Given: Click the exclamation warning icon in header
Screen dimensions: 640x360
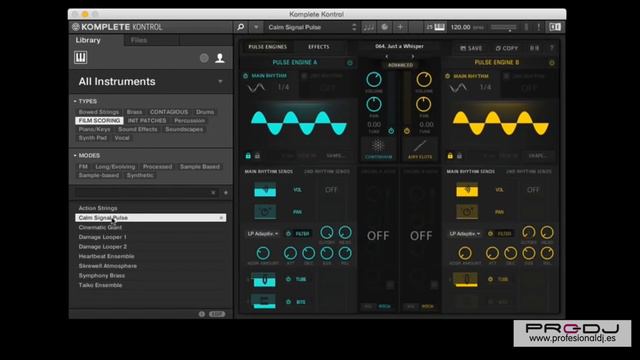Looking at the screenshot, I should click(x=539, y=27).
